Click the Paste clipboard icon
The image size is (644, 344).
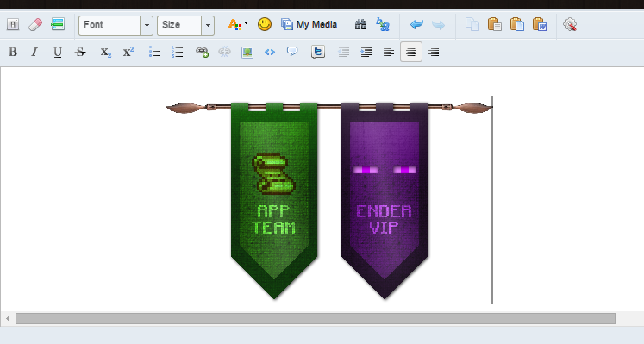click(495, 25)
